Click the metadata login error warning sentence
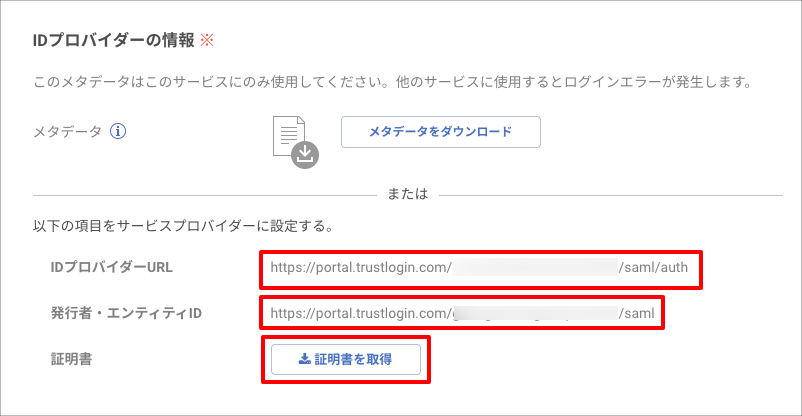 (x=393, y=82)
